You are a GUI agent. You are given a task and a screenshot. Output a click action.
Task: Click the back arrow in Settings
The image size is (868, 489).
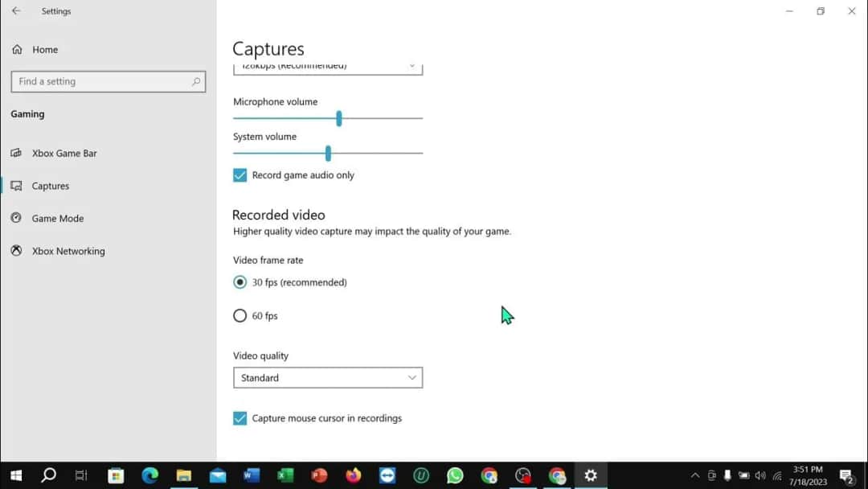[x=16, y=10]
